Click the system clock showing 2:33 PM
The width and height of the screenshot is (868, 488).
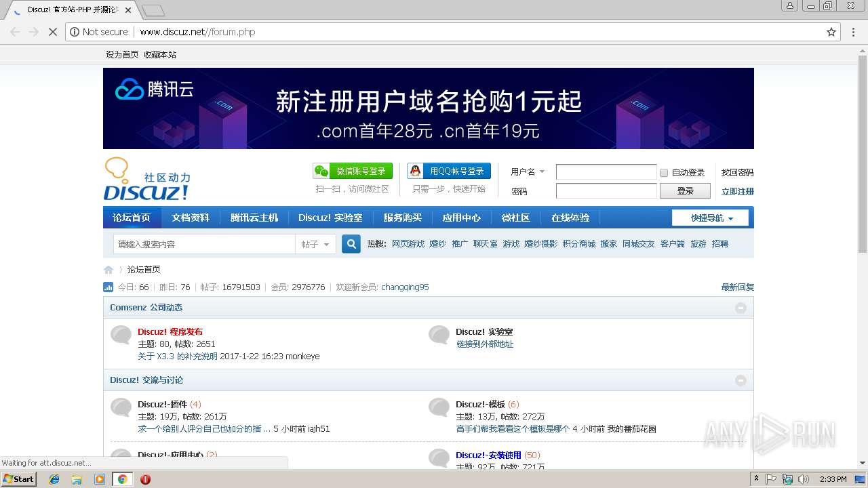pos(833,479)
